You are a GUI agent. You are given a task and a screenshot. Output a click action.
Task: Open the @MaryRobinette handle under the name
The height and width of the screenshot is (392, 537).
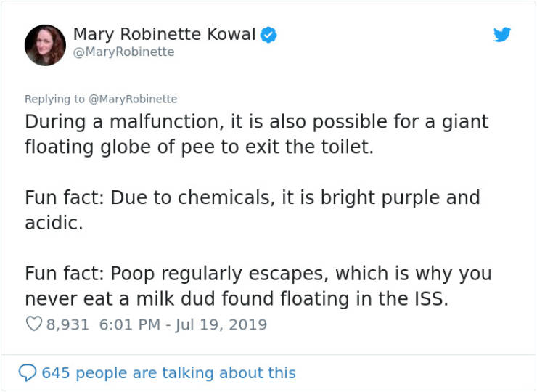click(x=124, y=52)
